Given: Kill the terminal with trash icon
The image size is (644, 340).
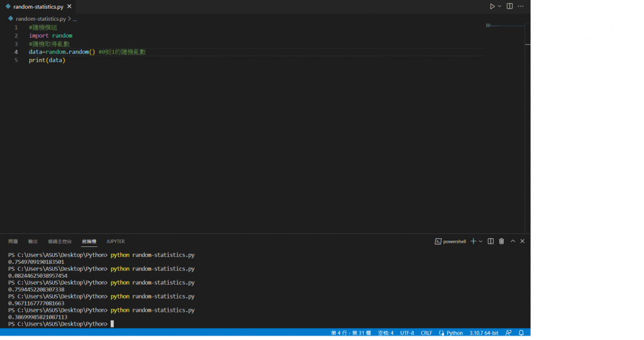Looking at the screenshot, I should [x=501, y=241].
